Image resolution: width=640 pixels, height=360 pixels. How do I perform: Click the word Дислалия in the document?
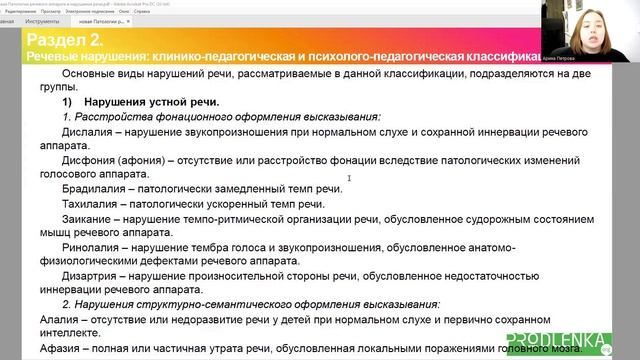[87, 132]
